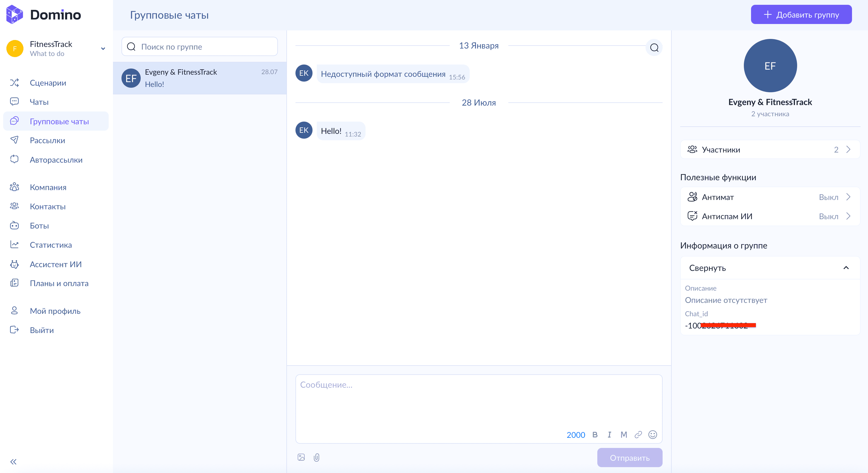Open the emoji picker smiley icon
Screen dimensions: 868x473
click(653, 435)
